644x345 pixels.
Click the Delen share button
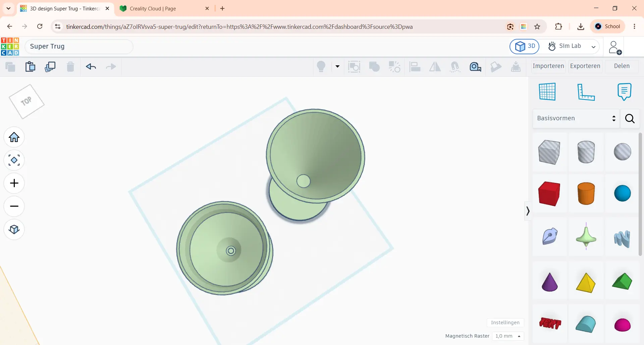click(622, 66)
